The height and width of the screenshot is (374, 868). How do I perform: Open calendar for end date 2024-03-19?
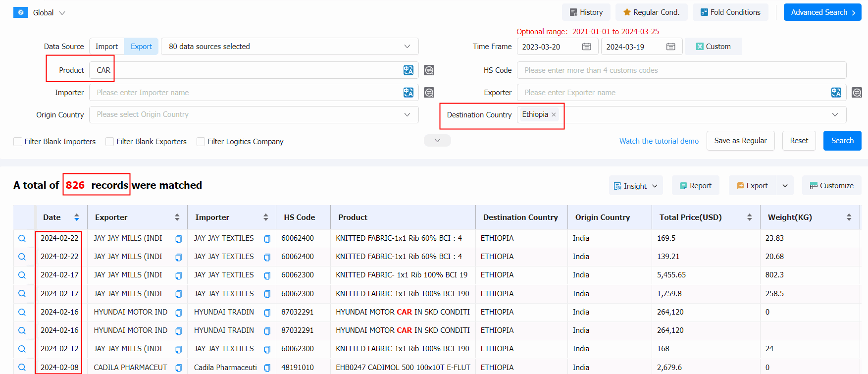pyautogui.click(x=670, y=47)
